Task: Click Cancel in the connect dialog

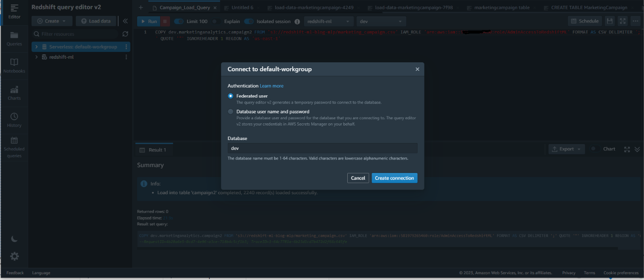Action: click(x=358, y=178)
